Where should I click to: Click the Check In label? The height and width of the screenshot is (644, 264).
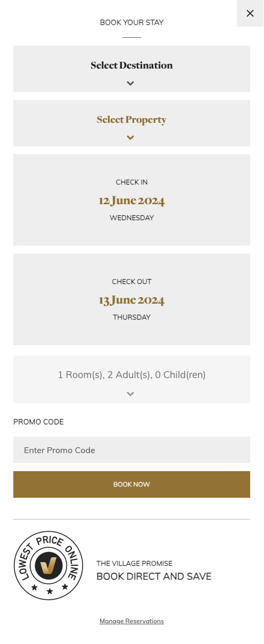(131, 182)
